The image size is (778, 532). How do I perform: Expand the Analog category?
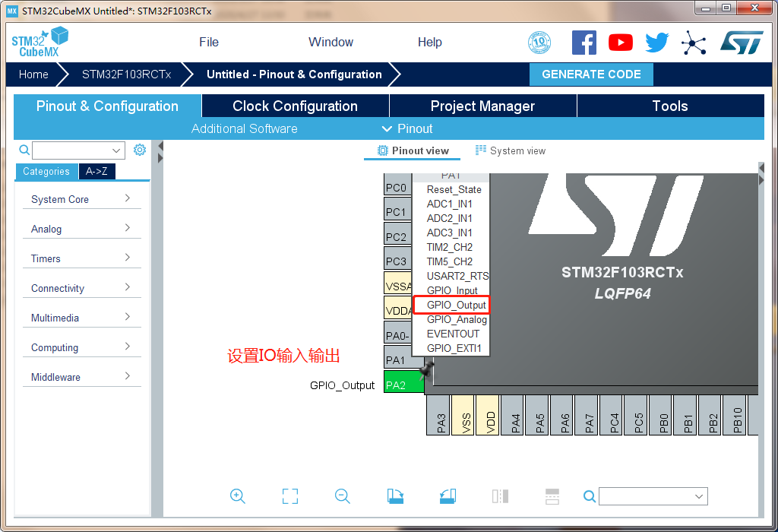pyautogui.click(x=82, y=229)
